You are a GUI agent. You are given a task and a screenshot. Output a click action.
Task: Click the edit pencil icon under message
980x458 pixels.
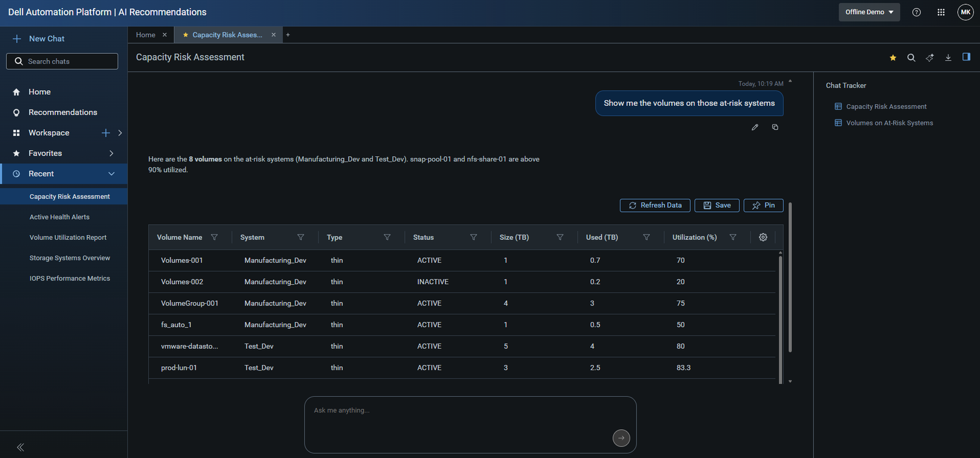click(755, 127)
